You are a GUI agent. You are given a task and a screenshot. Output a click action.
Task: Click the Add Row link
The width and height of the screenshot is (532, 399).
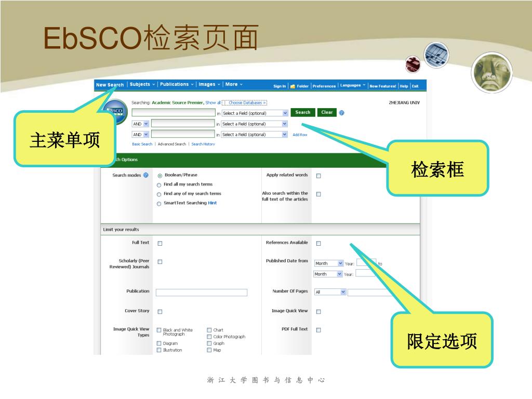(x=300, y=135)
